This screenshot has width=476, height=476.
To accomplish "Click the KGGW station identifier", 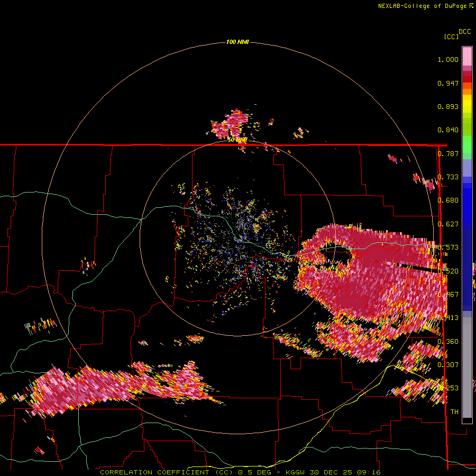I will click(295, 472).
